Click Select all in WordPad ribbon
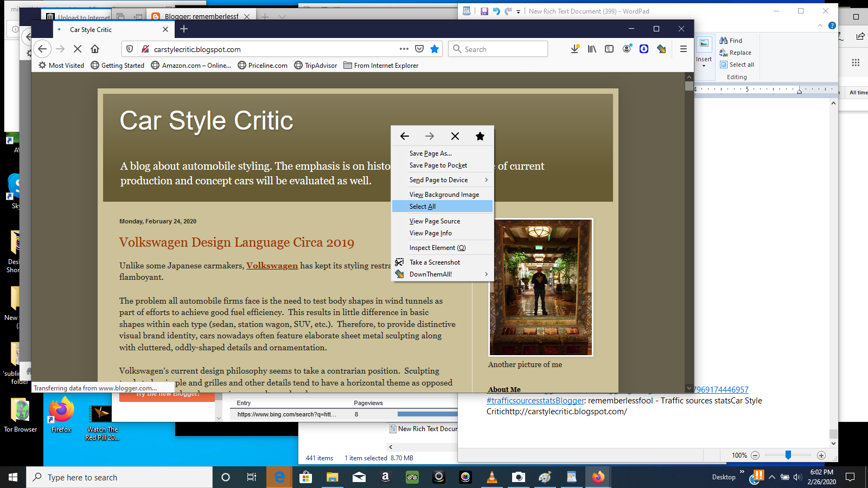Screen dimensions: 868x488 pos(737,65)
